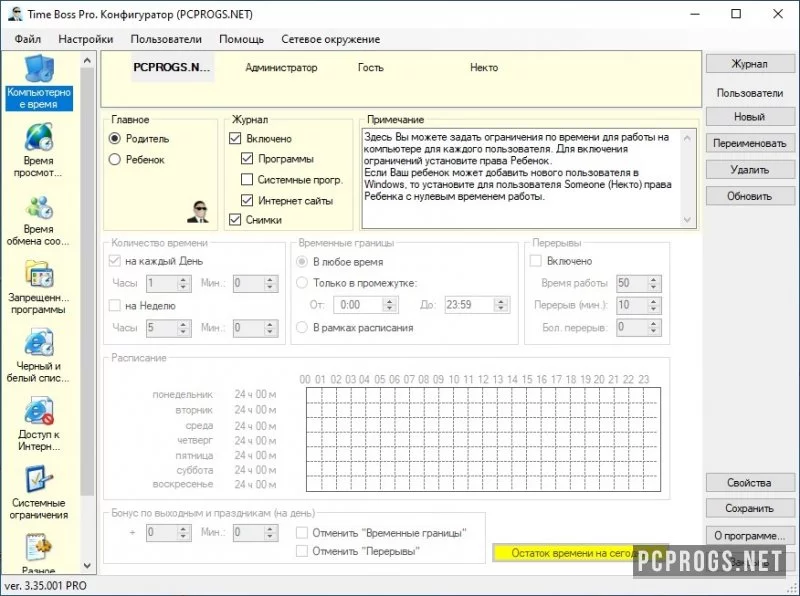Viewport: 800px width, 596px height.
Task: Check Отменить "Временные границы" box
Action: (302, 533)
